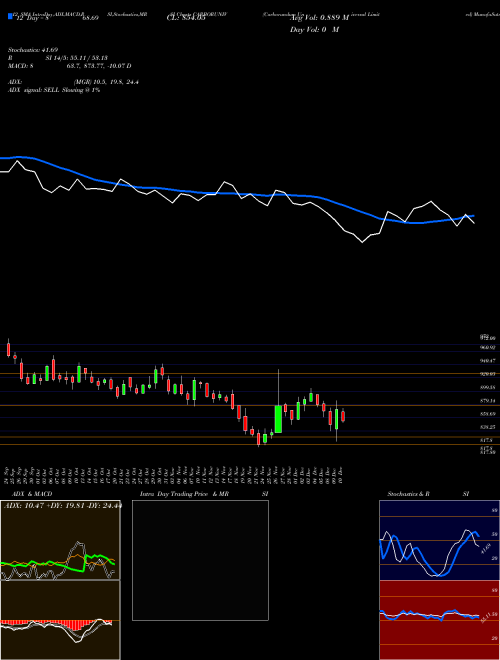This screenshot has width=500, height=660.
Task: Open the MACD histogram panel
Action: pyautogui.click(x=60, y=620)
